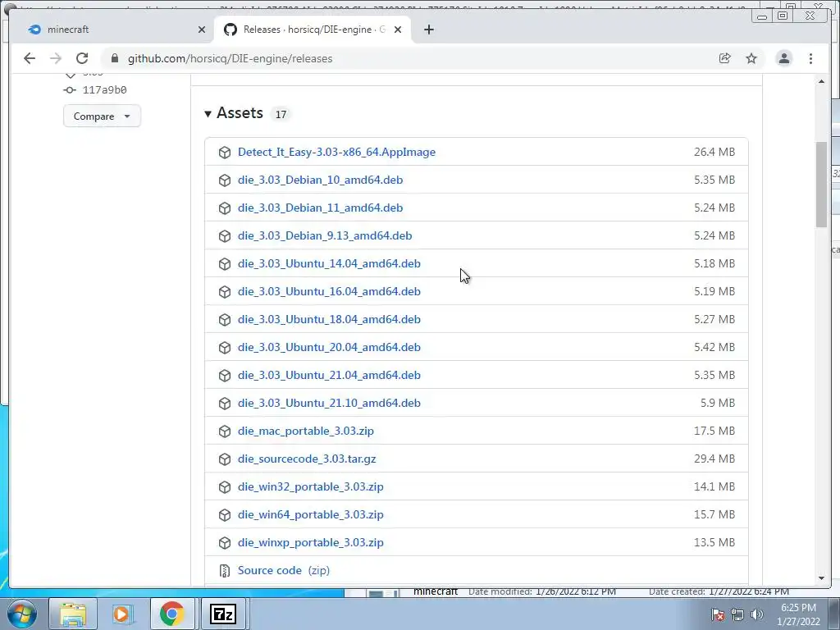The height and width of the screenshot is (630, 840).
Task: Reload the GitHub releases page
Action: [82, 58]
